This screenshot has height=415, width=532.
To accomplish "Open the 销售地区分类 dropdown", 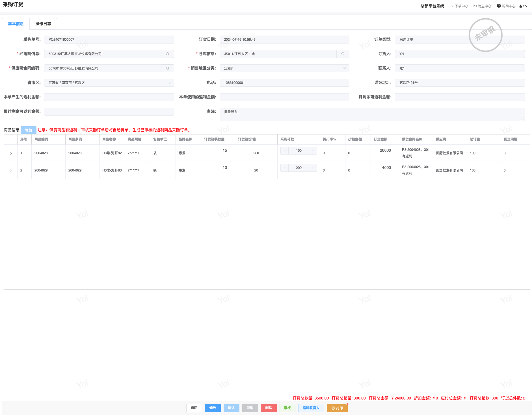I will tap(284, 68).
